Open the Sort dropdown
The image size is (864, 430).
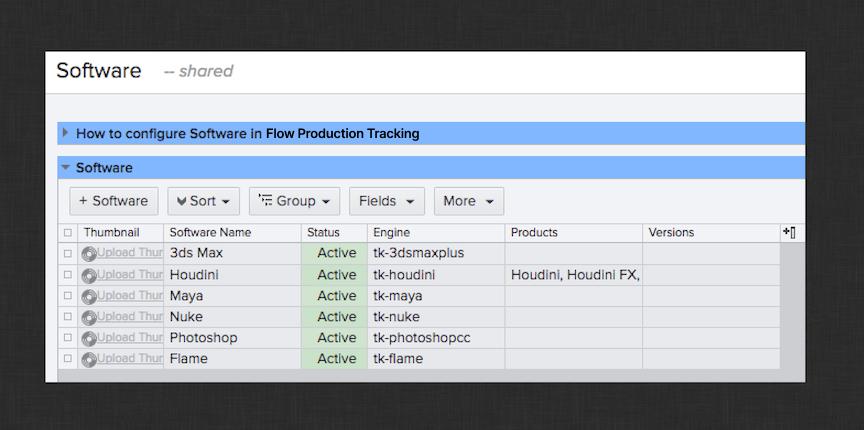[203, 201]
